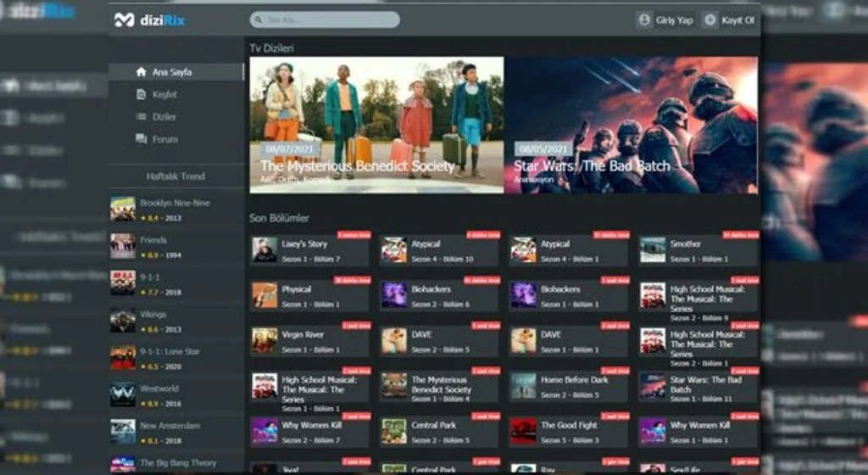Open Atypical Sezon 4 Bölüm 1
Screen dimensions: 868x475
[569, 250]
